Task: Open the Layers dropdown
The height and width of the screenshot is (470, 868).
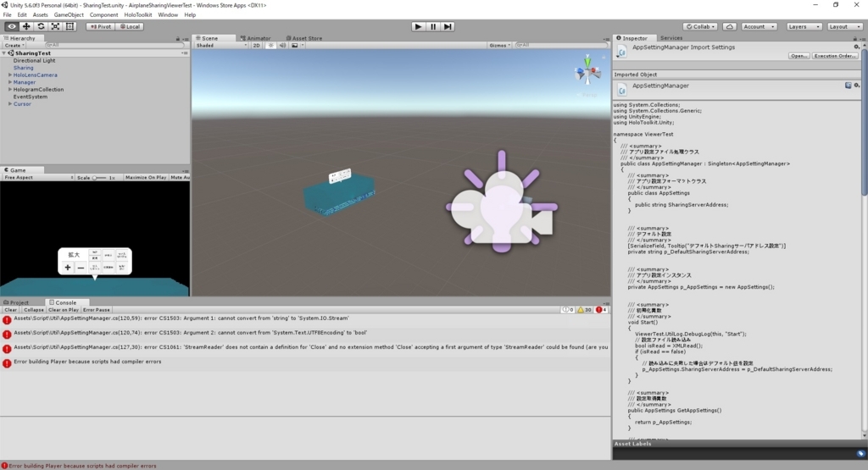Action: click(x=804, y=26)
